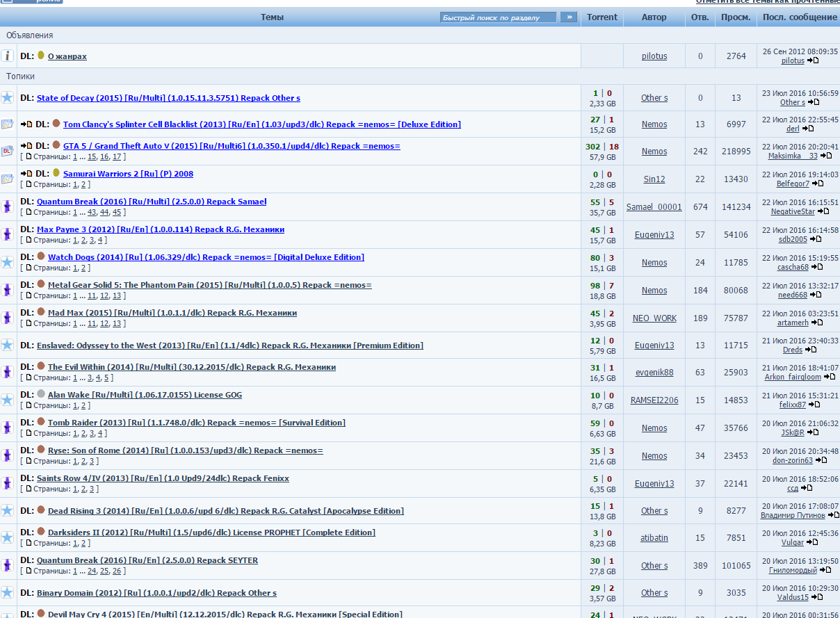Open page 45 of Quantum Break Samael topic
Viewport: 840px width, 618px height.
pos(117,212)
